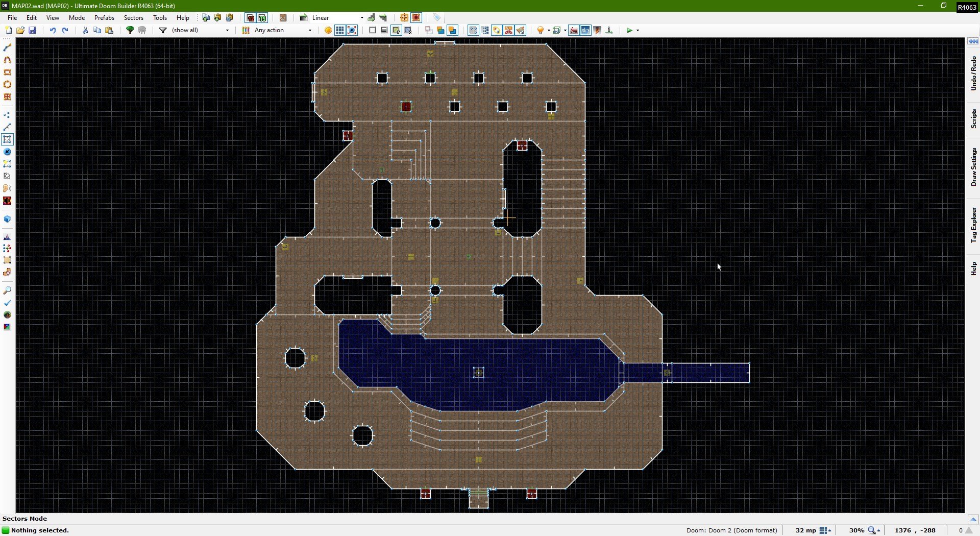This screenshot has width=980, height=536.
Task: Toggle full brightness sun icon
Action: pos(328,30)
